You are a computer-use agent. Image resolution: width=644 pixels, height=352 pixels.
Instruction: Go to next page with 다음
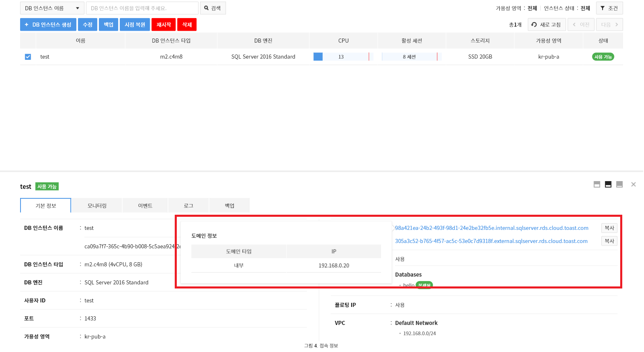click(x=610, y=25)
